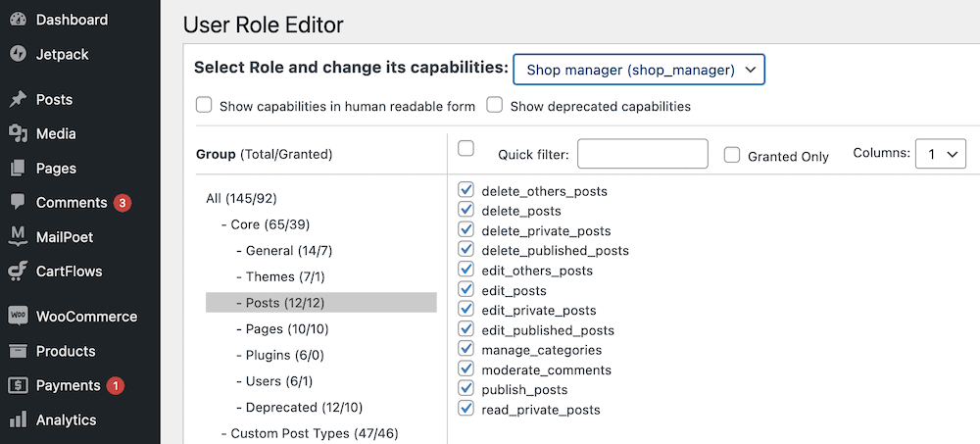Click the MailPoet M icon

pos(18,237)
